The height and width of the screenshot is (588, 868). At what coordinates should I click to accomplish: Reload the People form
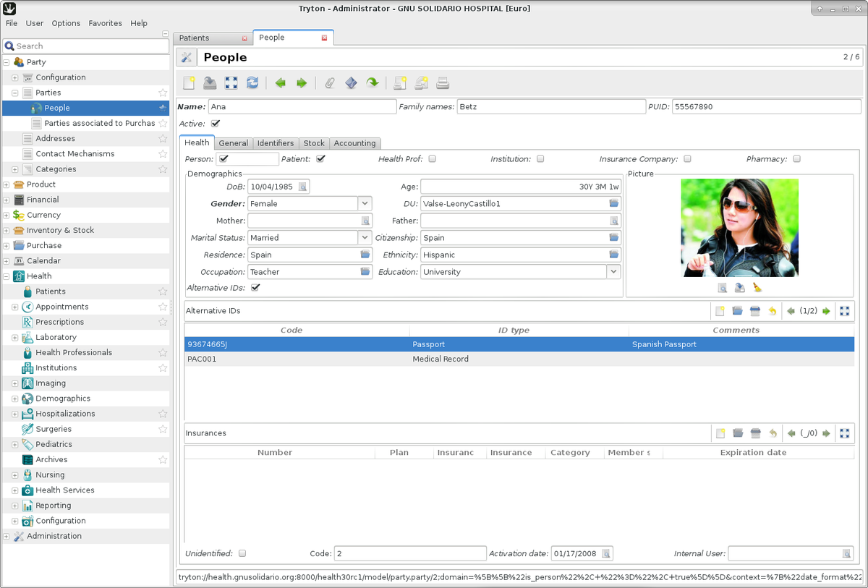coord(252,82)
